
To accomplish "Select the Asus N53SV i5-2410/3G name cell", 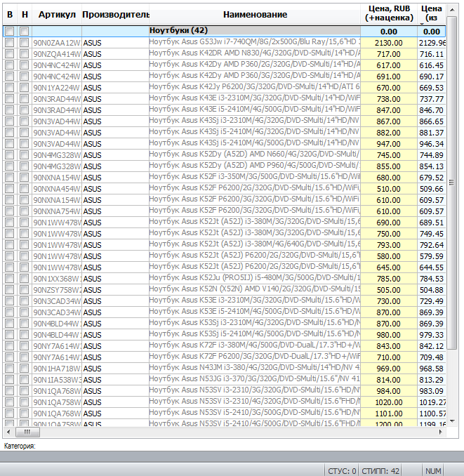I will [x=255, y=413].
